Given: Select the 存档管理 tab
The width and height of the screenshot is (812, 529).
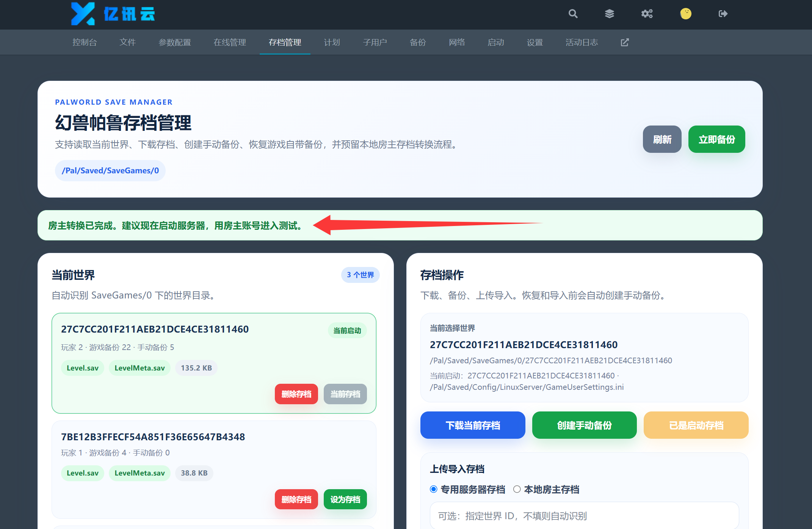Looking at the screenshot, I should pos(285,42).
